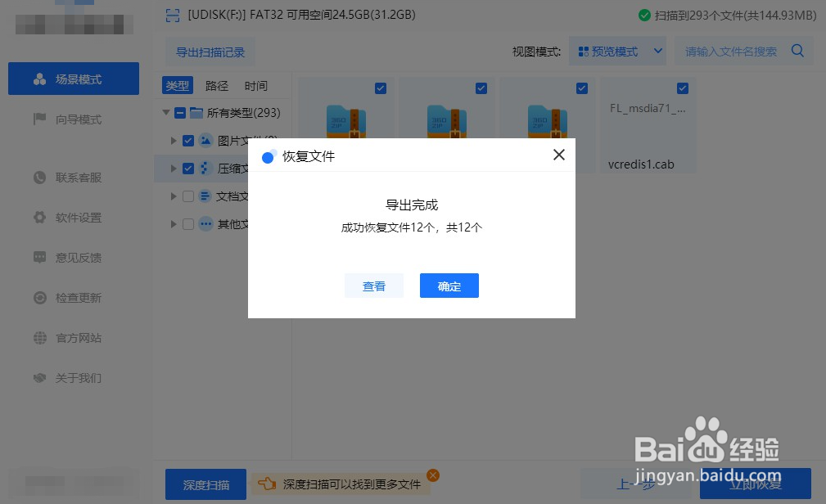Click the 向导模式 flag icon
The height and width of the screenshot is (504, 826).
(x=39, y=119)
